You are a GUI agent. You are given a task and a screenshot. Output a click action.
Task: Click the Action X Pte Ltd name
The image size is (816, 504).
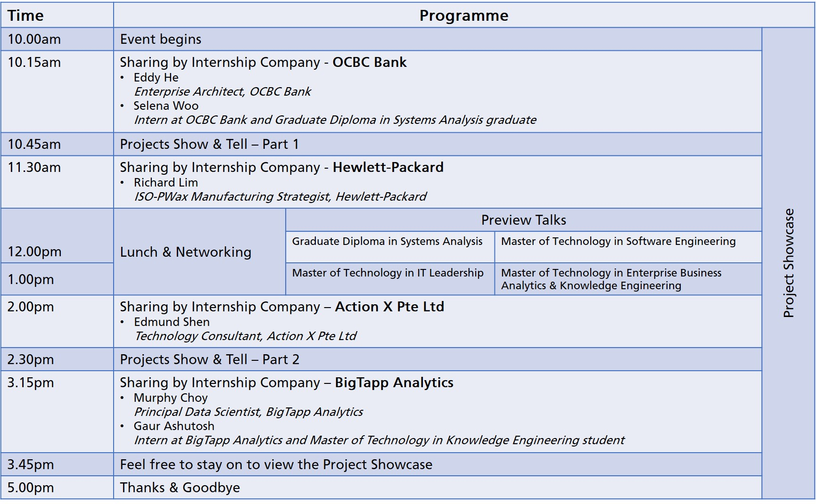389,307
